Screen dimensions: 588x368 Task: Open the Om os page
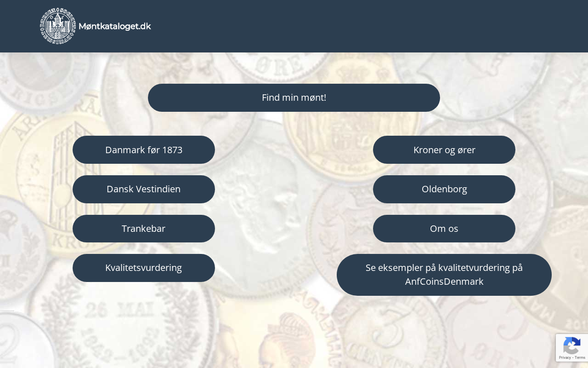444,229
